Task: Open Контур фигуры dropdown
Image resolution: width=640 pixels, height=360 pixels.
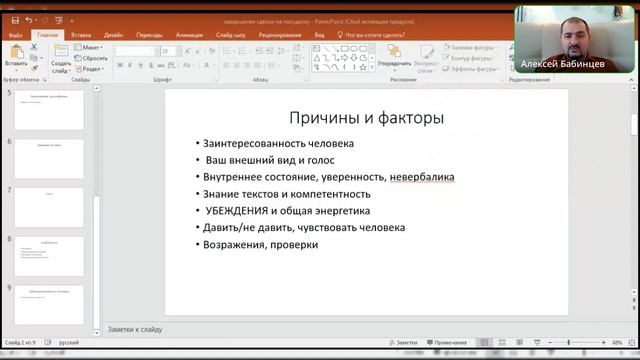Action: 469,58
